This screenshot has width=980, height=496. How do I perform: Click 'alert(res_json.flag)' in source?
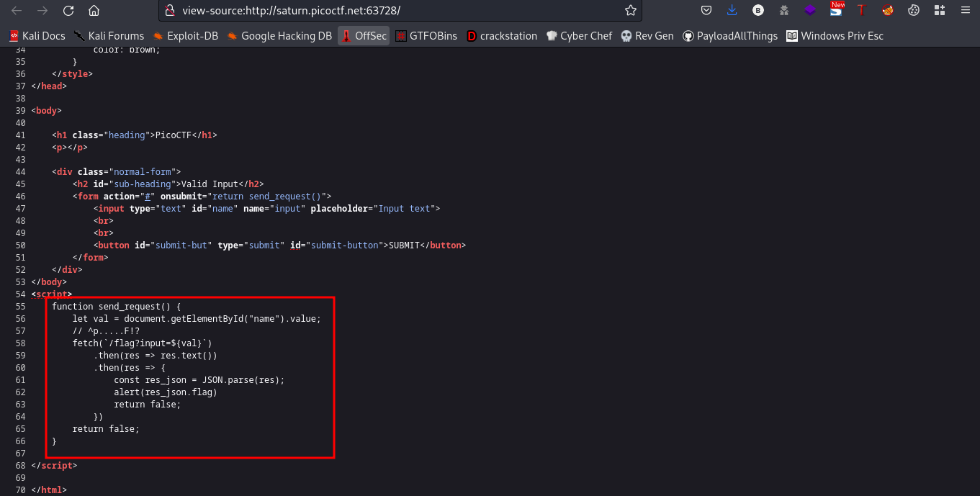click(166, 392)
